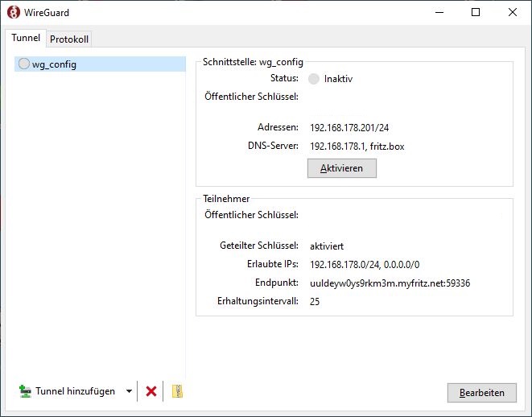The image size is (532, 417).
Task: Maximize the WireGuard window
Action: coord(476,12)
